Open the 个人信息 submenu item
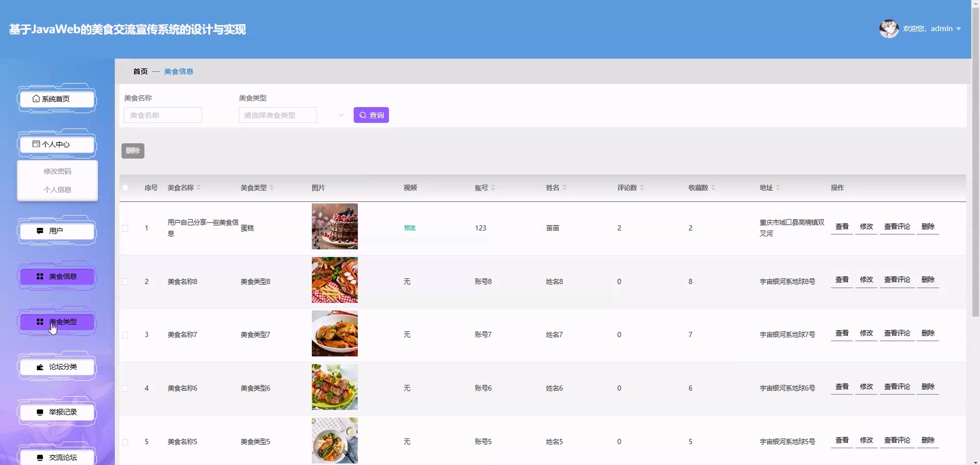 click(57, 190)
